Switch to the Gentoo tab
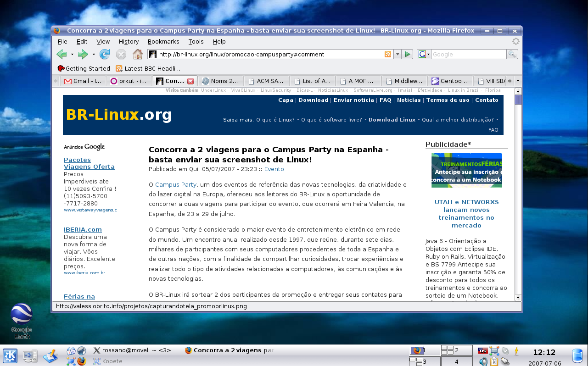Image resolution: width=588 pixels, height=366 pixels. [450, 81]
